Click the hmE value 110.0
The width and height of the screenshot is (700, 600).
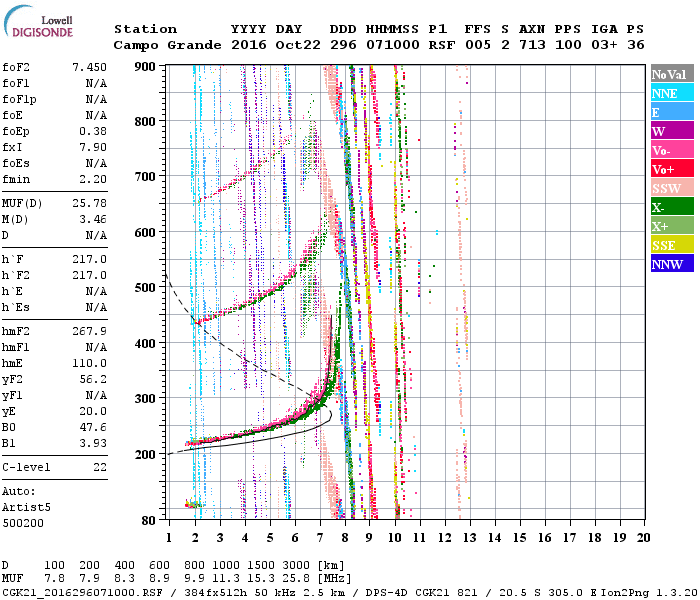click(x=89, y=363)
